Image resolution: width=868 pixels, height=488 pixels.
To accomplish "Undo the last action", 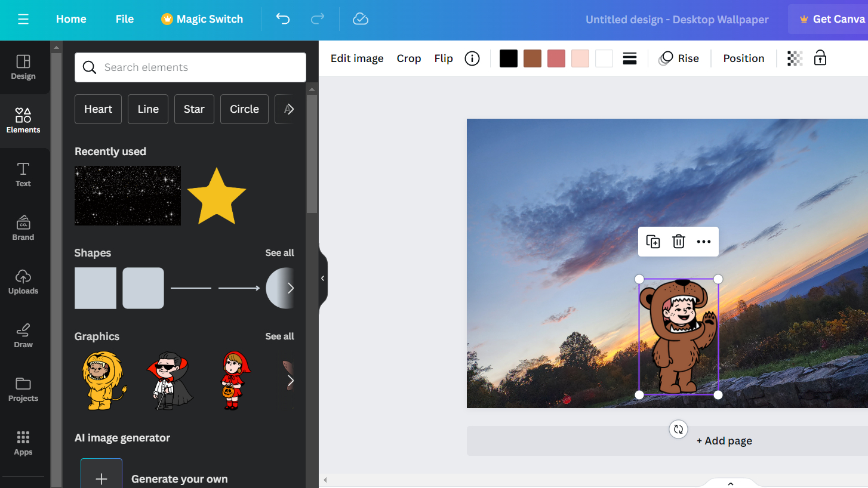I will pyautogui.click(x=283, y=19).
